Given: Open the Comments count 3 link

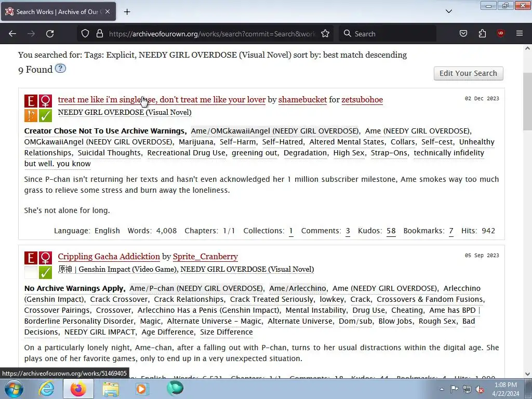Looking at the screenshot, I should click(x=348, y=231).
